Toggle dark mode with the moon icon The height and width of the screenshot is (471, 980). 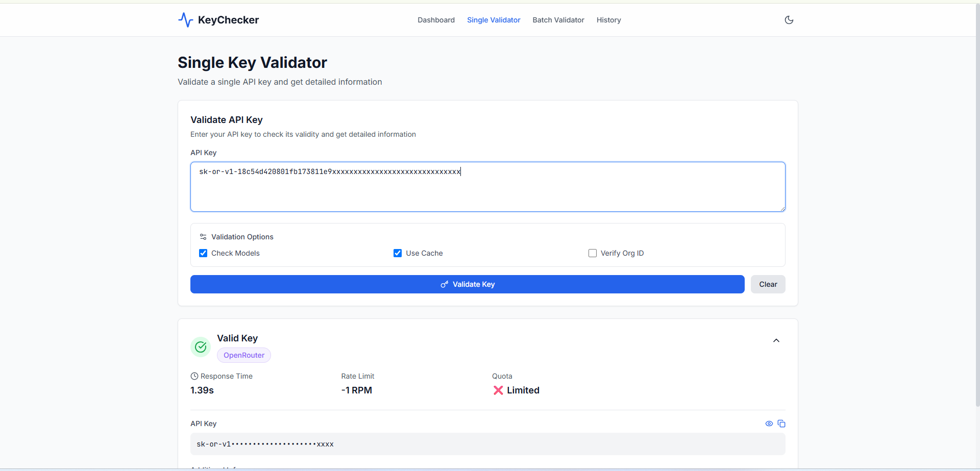tap(789, 20)
